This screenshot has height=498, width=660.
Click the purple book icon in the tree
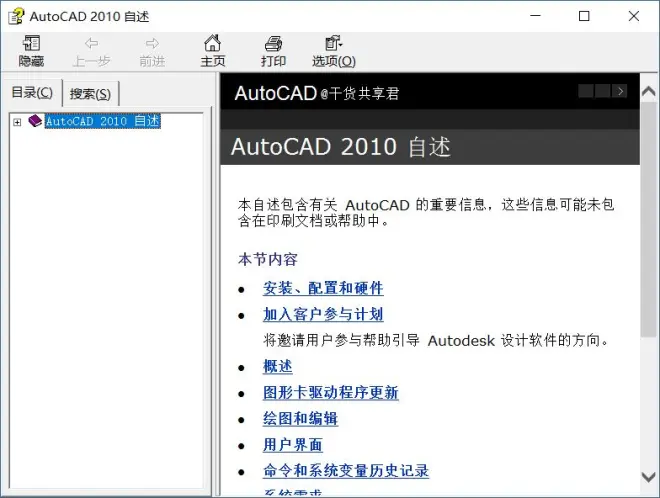pyautogui.click(x=35, y=121)
